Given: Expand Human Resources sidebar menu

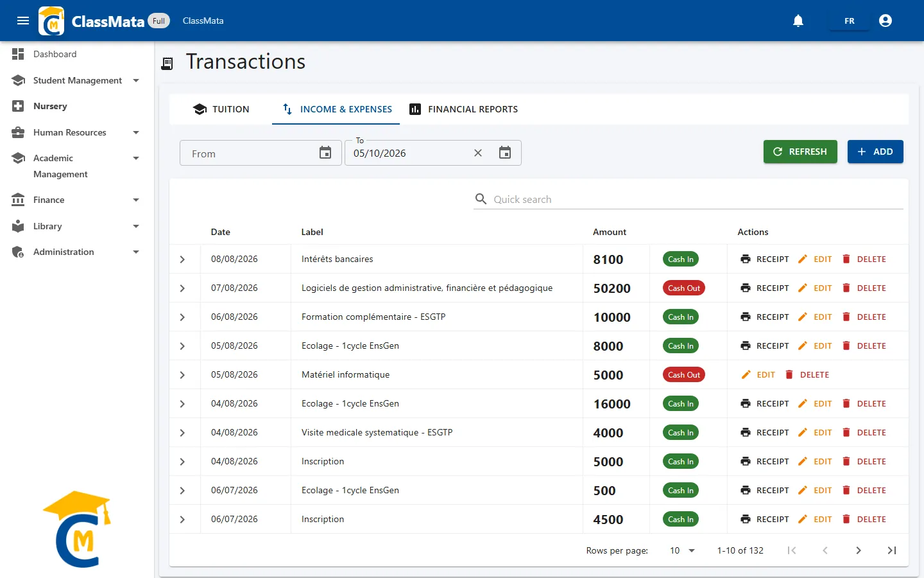Looking at the screenshot, I should coord(77,132).
